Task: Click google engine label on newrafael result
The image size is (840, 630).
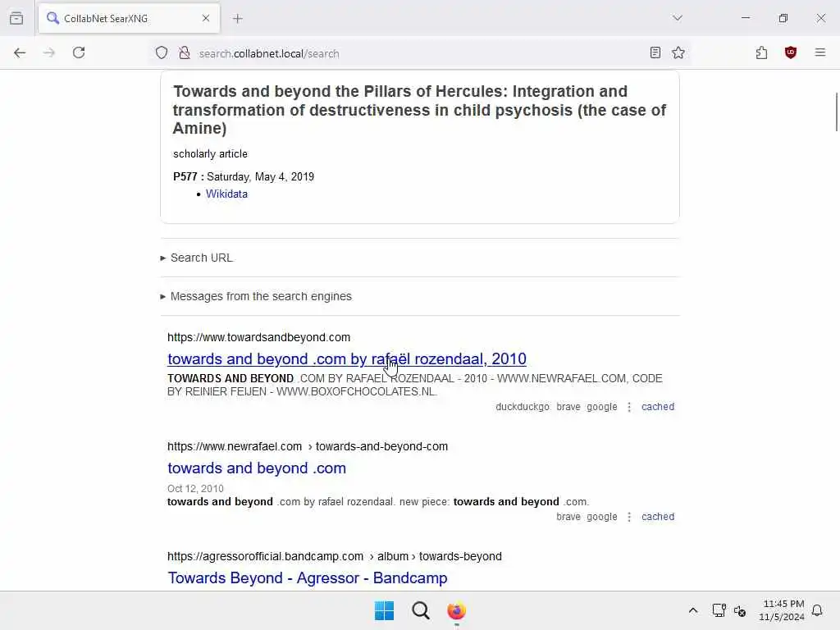Action: 601,517
